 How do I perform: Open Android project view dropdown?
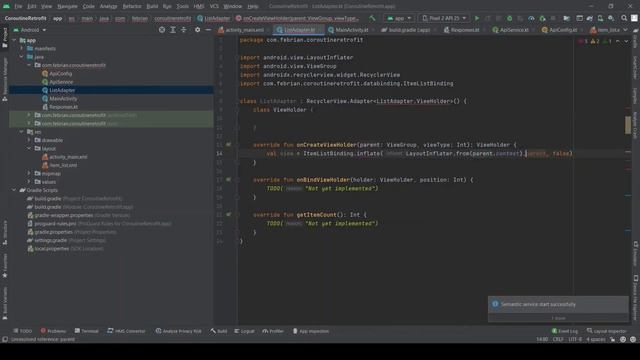coord(30,30)
